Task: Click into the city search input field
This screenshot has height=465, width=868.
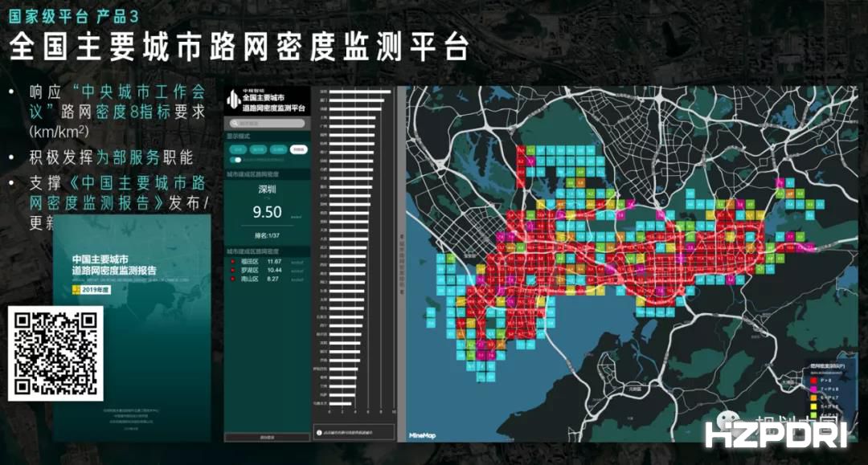Action: coord(269,124)
